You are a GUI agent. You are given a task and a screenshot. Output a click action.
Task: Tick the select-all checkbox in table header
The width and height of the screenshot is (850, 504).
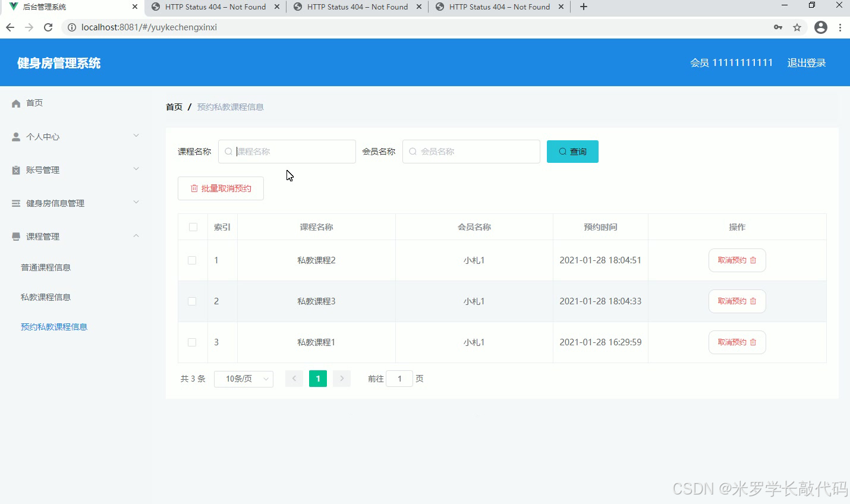[193, 227]
